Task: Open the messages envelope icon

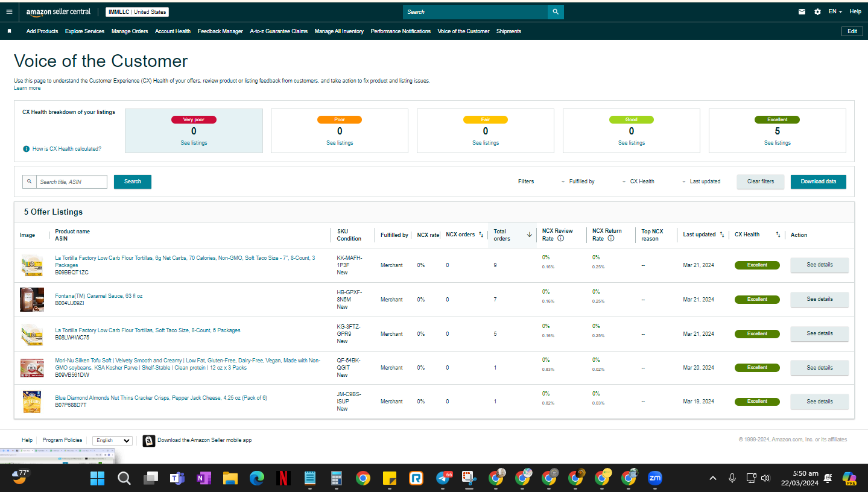Action: tap(802, 11)
